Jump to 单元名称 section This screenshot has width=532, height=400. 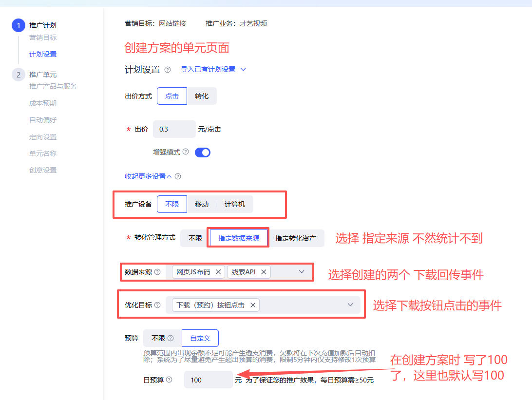click(x=43, y=153)
